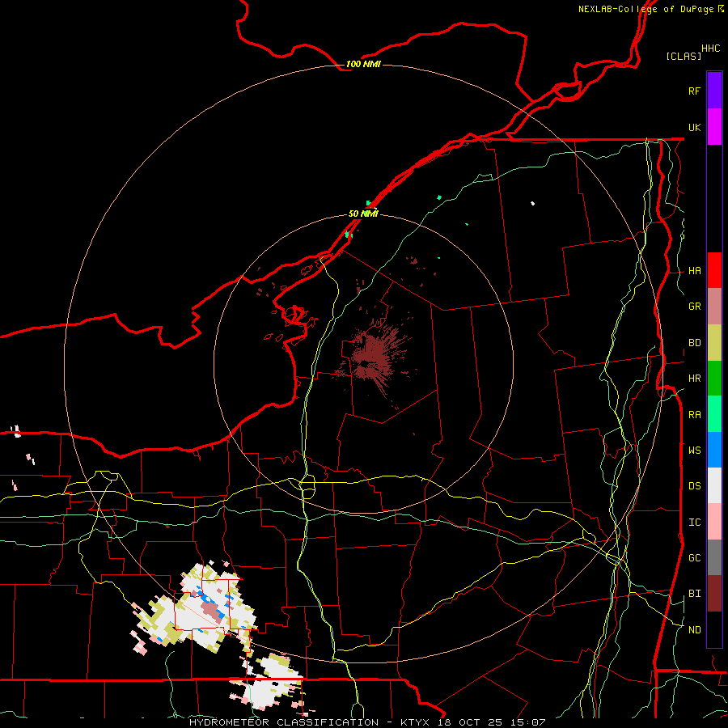Screen dimensions: 728x728
Task: Click the 'HHC' product label
Action: point(710,49)
